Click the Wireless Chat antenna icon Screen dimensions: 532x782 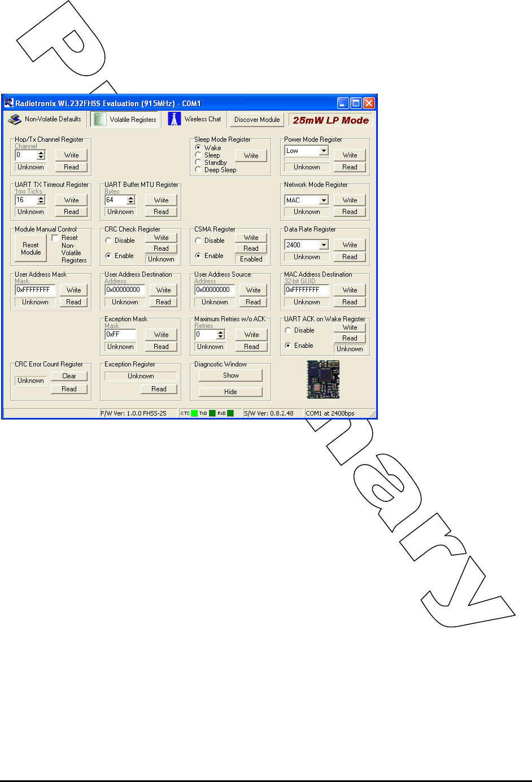click(x=175, y=119)
